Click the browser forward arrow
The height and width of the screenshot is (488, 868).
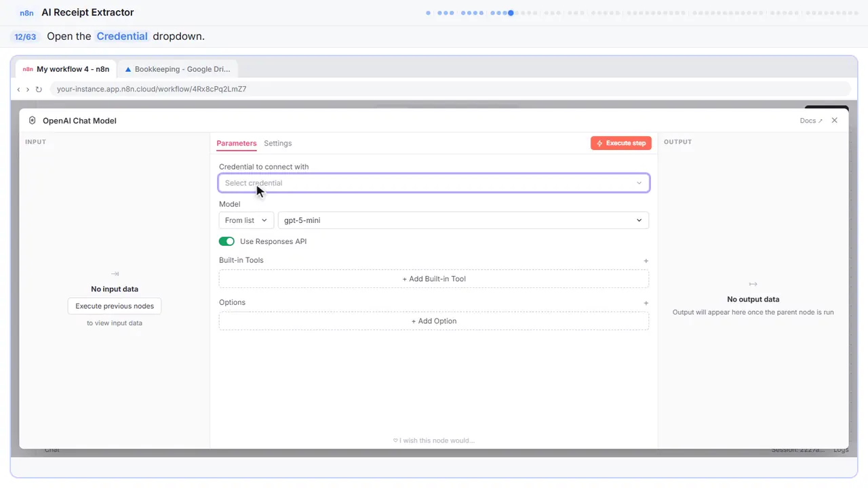point(28,89)
